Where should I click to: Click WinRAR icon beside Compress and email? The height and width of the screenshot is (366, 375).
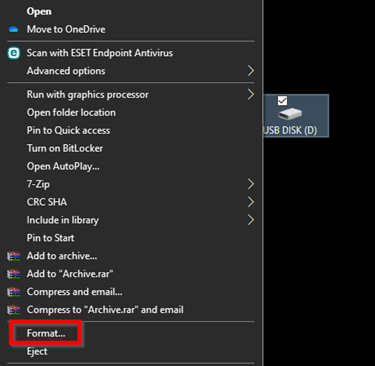[x=14, y=292]
